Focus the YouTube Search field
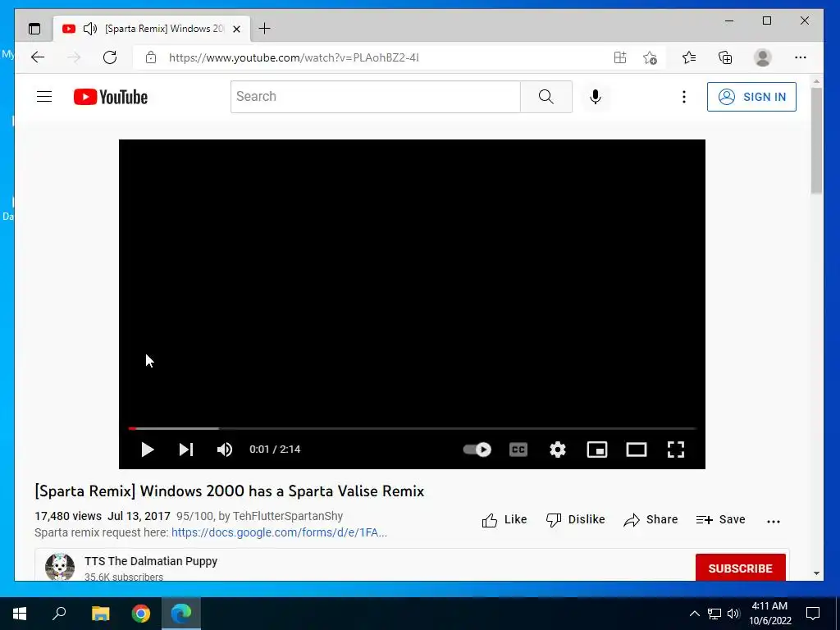This screenshot has height=630, width=840. coord(375,97)
